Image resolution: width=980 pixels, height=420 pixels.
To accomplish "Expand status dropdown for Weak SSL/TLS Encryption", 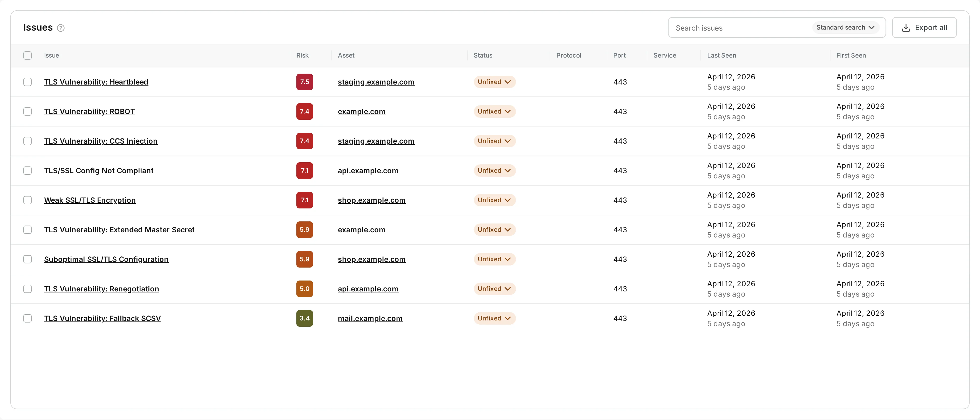I will click(494, 200).
